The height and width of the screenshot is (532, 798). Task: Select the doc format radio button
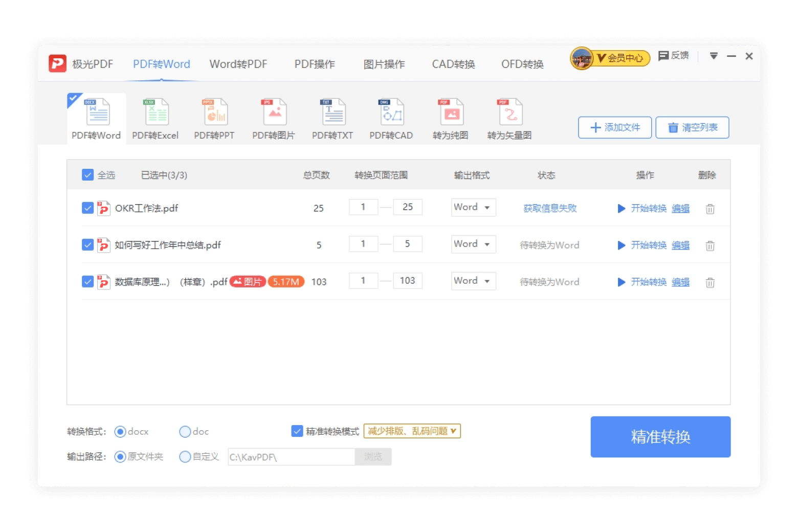[x=185, y=432]
